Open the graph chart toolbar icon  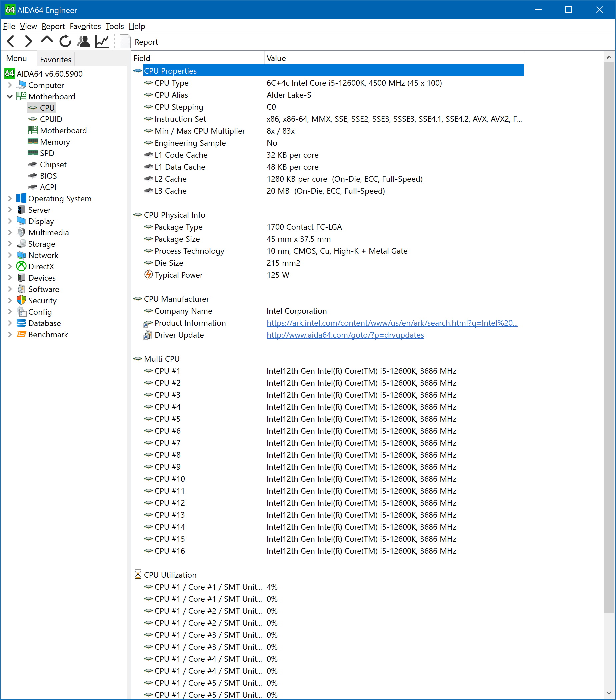(102, 41)
